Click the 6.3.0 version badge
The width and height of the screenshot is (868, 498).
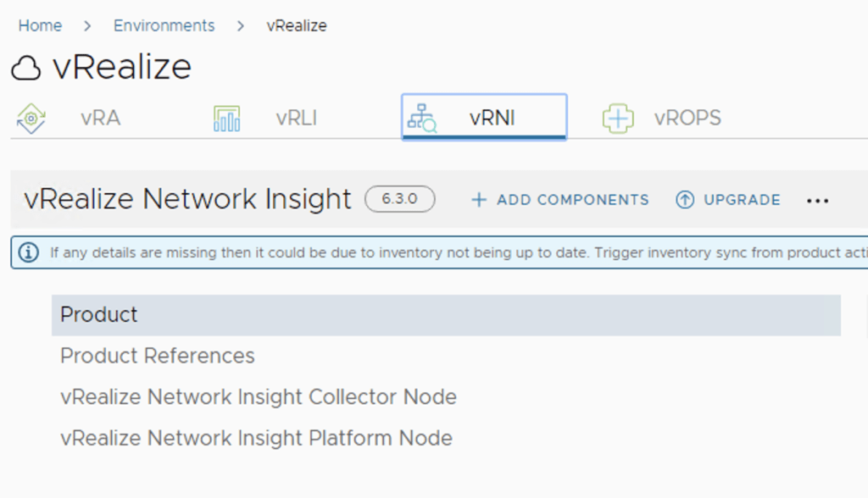click(x=400, y=199)
